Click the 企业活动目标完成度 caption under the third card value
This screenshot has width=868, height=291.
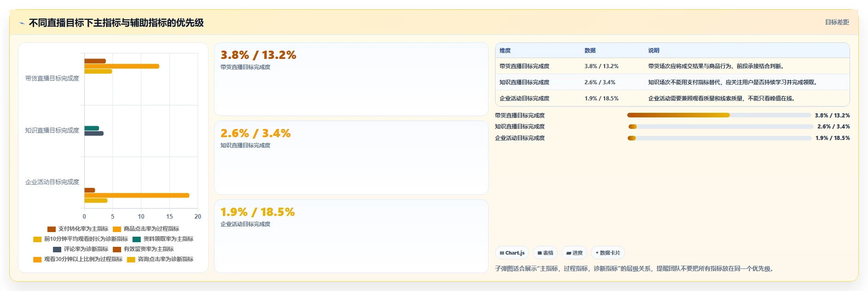click(245, 224)
